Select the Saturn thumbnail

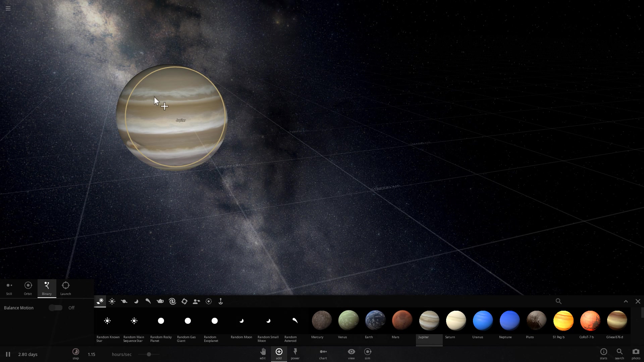[x=456, y=320]
